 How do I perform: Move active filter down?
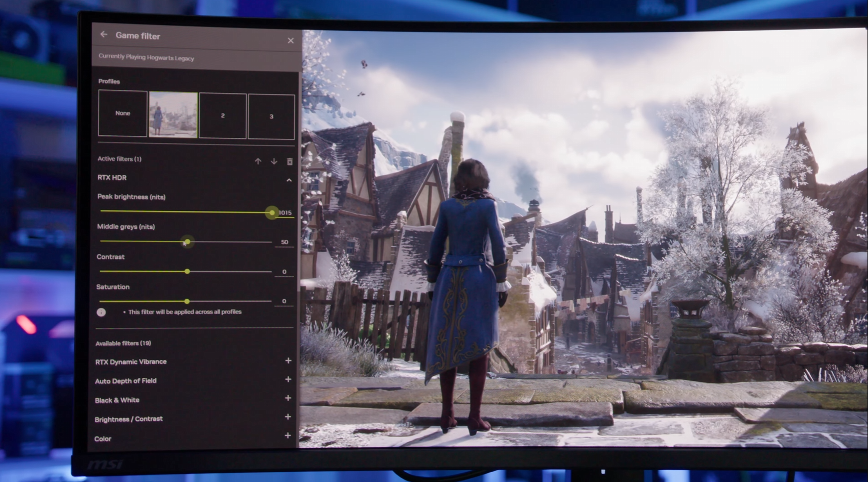click(274, 161)
